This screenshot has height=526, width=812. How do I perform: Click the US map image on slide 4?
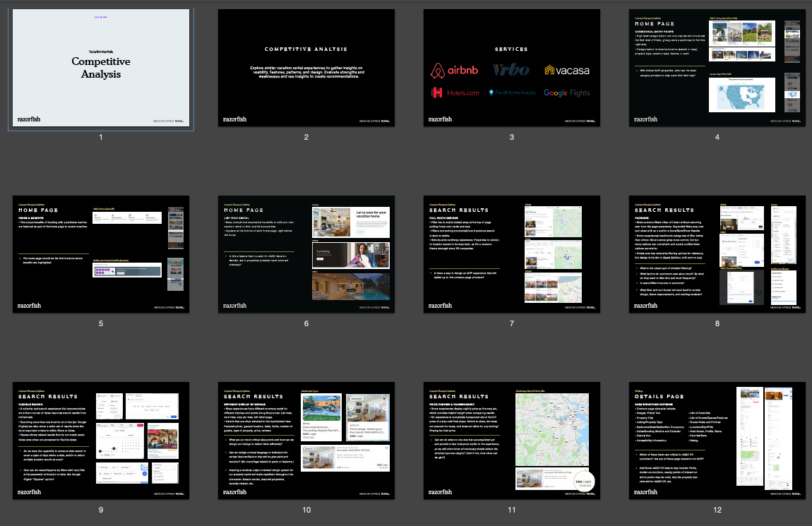tap(741, 95)
